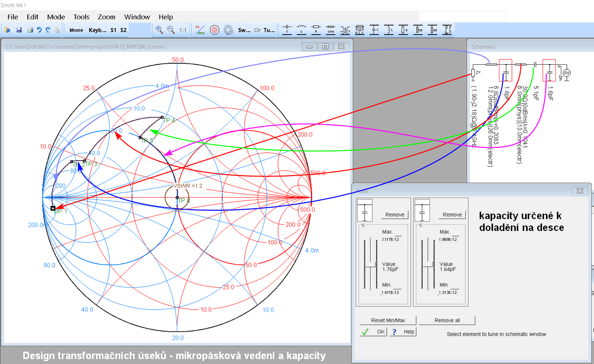
Task: Open the Tools menu
Action: point(81,16)
